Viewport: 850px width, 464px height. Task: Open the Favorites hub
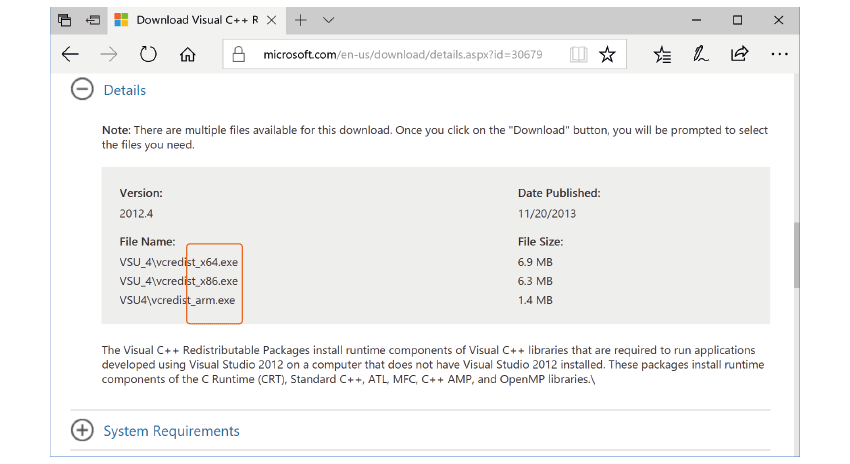tap(662, 54)
